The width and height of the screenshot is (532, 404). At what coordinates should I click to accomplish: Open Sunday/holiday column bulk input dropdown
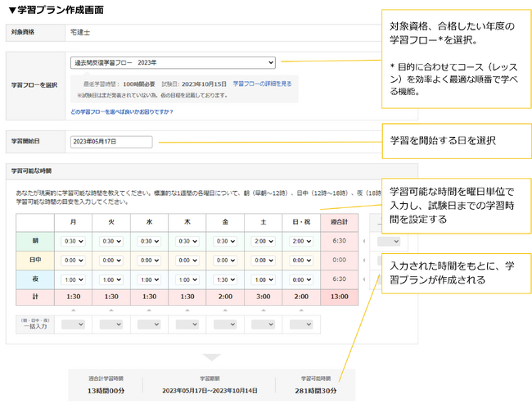[x=299, y=325]
